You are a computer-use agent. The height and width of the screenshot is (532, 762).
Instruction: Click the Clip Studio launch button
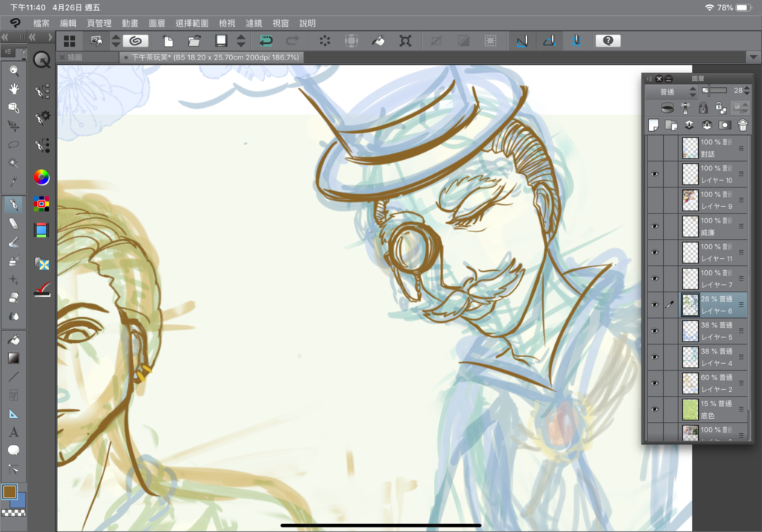[x=135, y=41]
